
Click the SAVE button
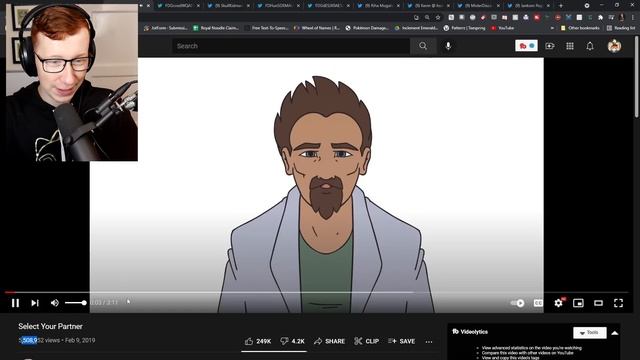tap(402, 341)
